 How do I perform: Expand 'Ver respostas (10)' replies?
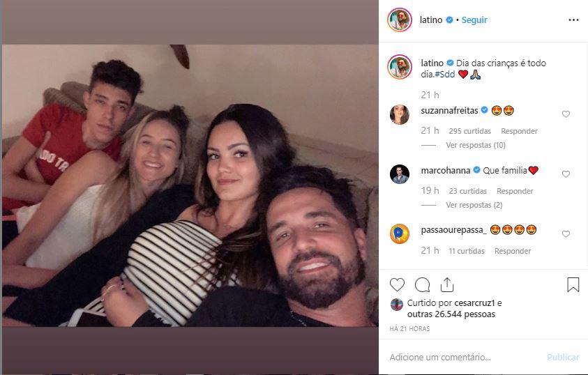coord(476,145)
